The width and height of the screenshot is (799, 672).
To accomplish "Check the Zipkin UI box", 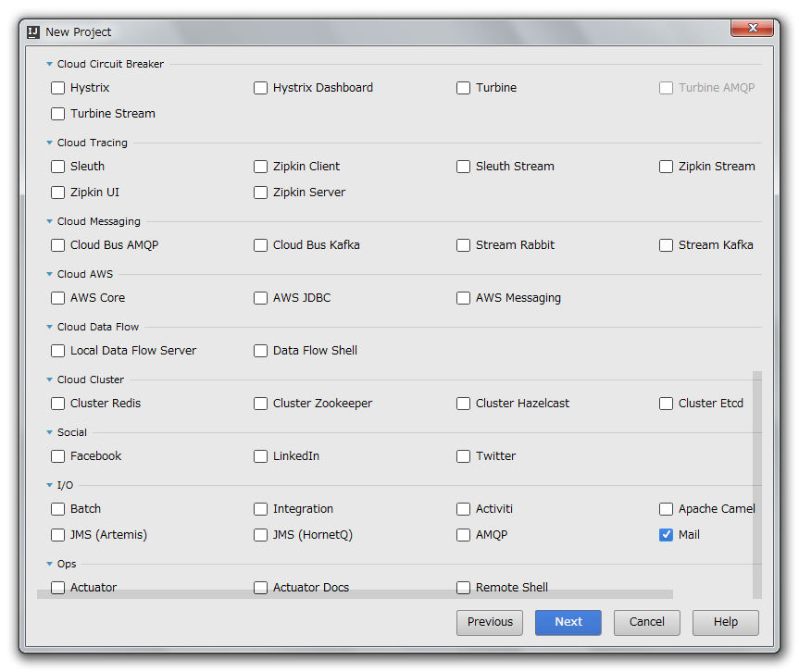I will [x=58, y=193].
